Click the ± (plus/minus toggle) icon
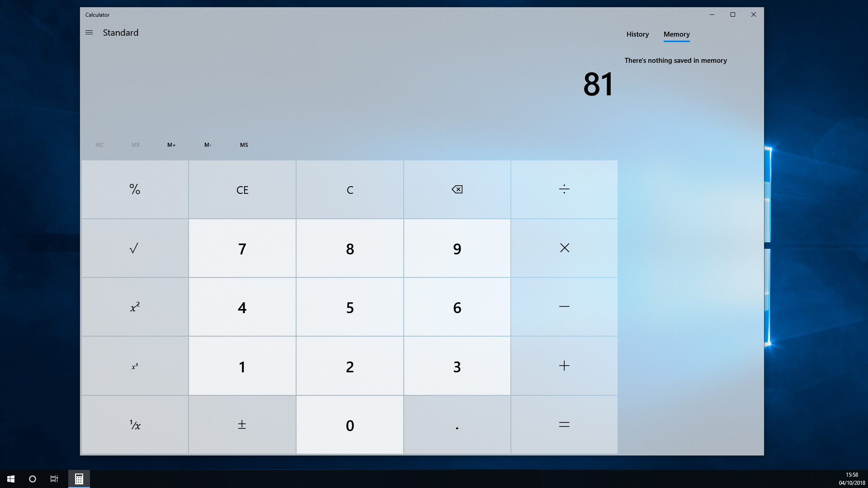Image resolution: width=868 pixels, height=488 pixels. [241, 425]
